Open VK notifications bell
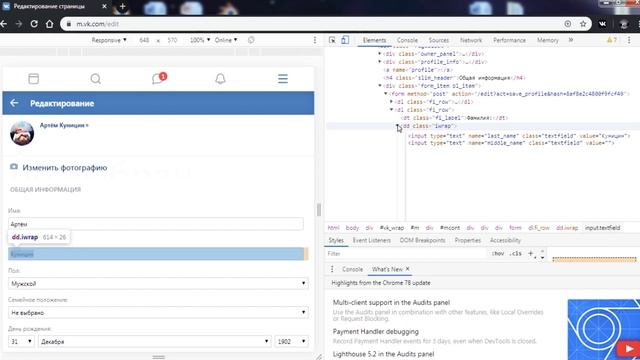This screenshot has height=360, width=640. 220,79
